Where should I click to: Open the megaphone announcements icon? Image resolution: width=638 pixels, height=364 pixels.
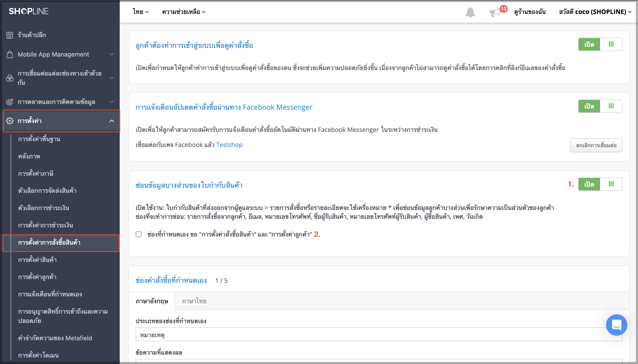point(495,12)
